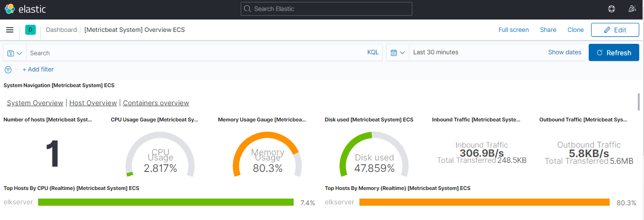Open the saved query menu

point(15,53)
